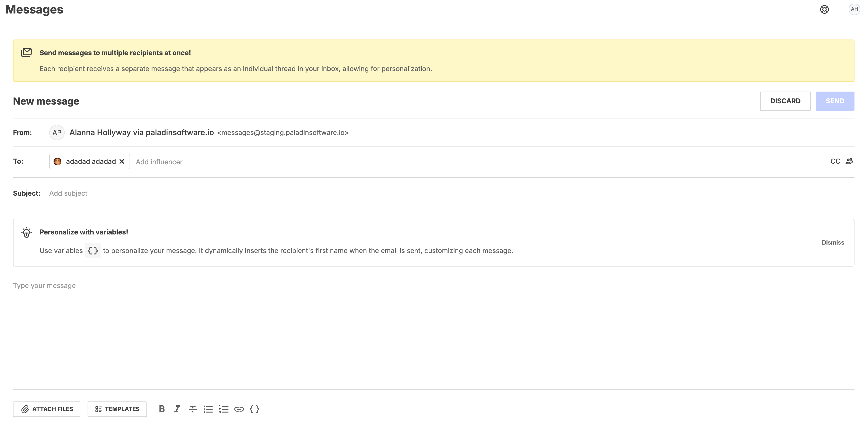This screenshot has width=868, height=427.
Task: Focus the Add subject field
Action: (x=452, y=193)
